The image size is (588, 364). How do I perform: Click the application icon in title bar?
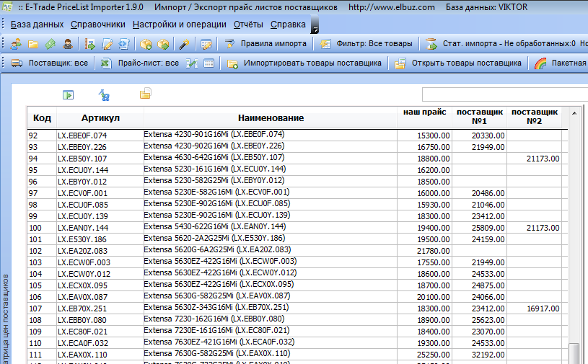point(7,6)
